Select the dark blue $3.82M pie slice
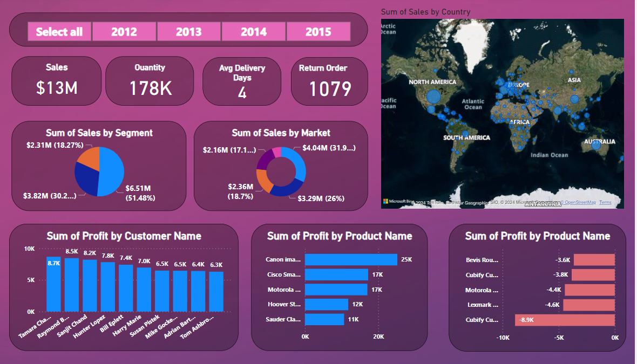 (x=86, y=182)
